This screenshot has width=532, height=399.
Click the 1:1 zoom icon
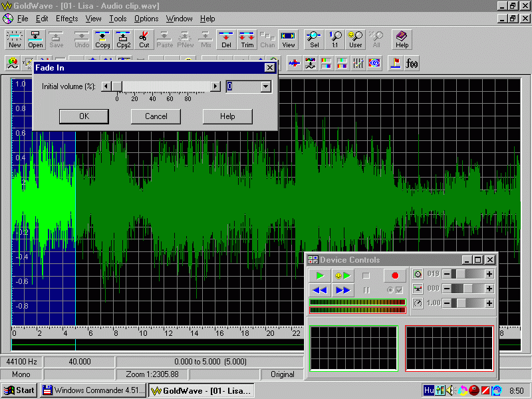pos(335,39)
